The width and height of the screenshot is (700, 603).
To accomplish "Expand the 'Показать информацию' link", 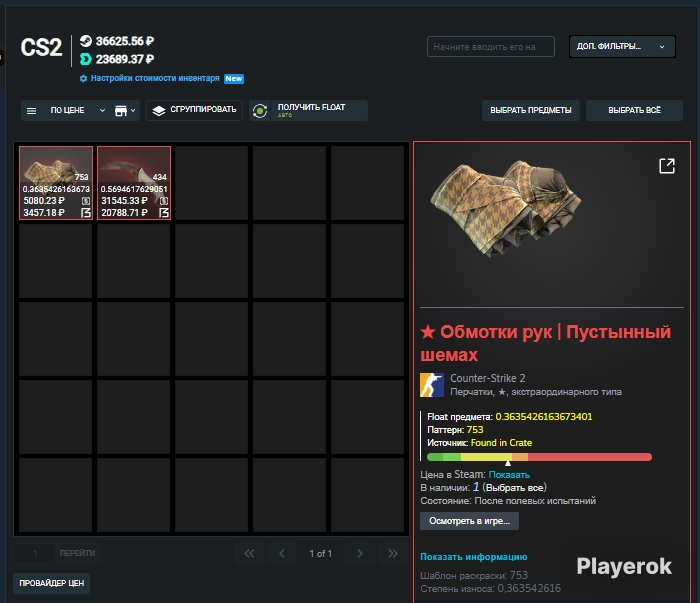I will point(474,557).
